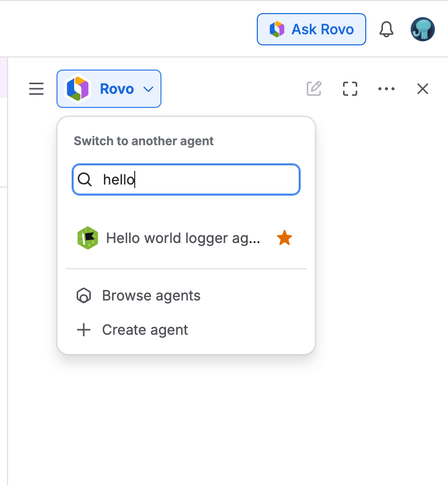The height and width of the screenshot is (485, 448).
Task: Click the Browse agents hexagon icon
Action: pyautogui.click(x=84, y=296)
